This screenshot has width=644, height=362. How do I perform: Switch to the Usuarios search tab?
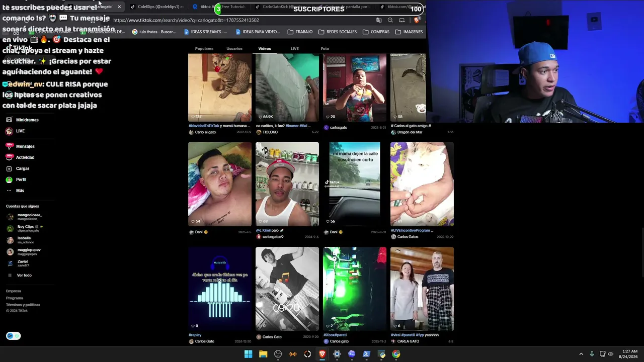(234, 49)
